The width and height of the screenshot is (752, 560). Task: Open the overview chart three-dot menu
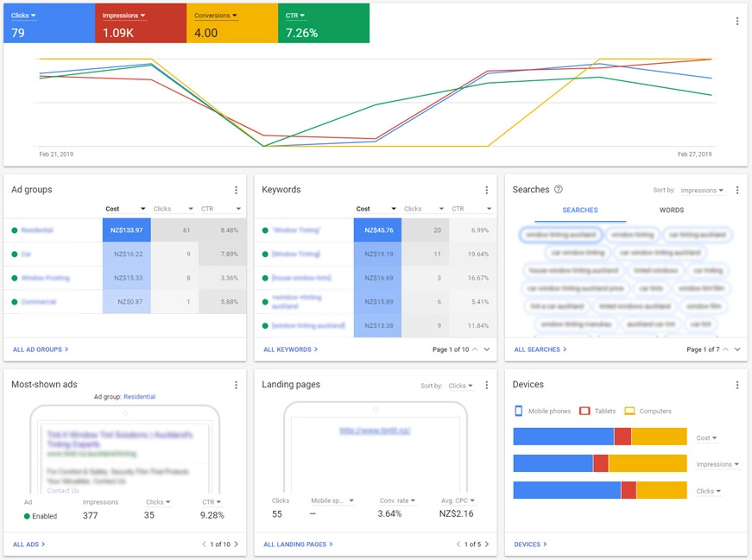[736, 21]
